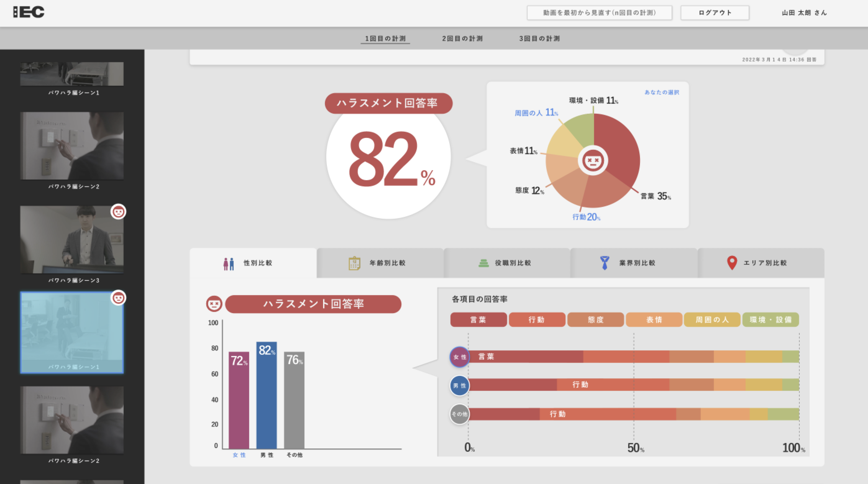Select the pyramid icon for 役職別比較
Image resolution: width=868 pixels, height=484 pixels.
(484, 263)
